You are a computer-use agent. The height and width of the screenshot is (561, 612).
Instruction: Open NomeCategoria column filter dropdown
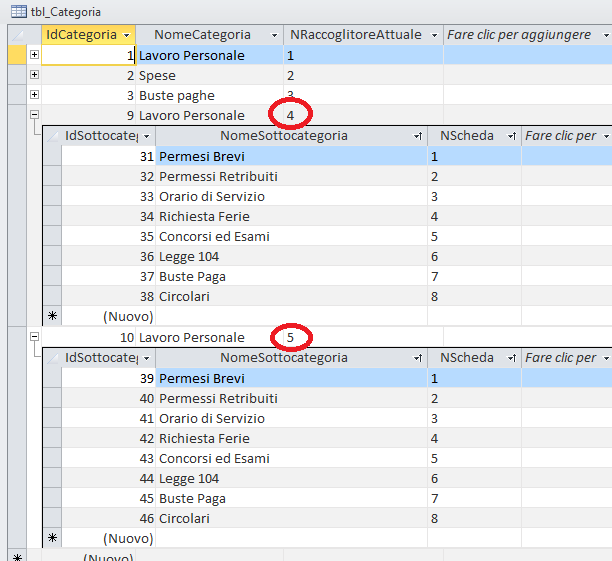[274, 35]
